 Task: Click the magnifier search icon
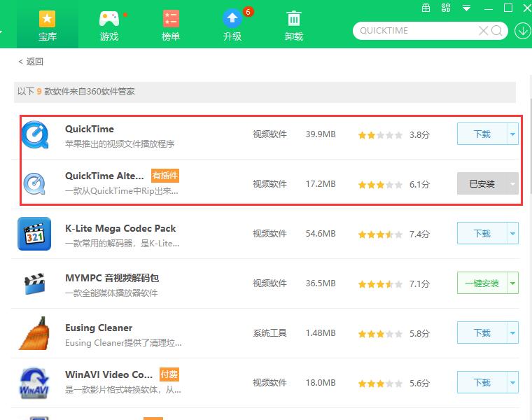496,31
